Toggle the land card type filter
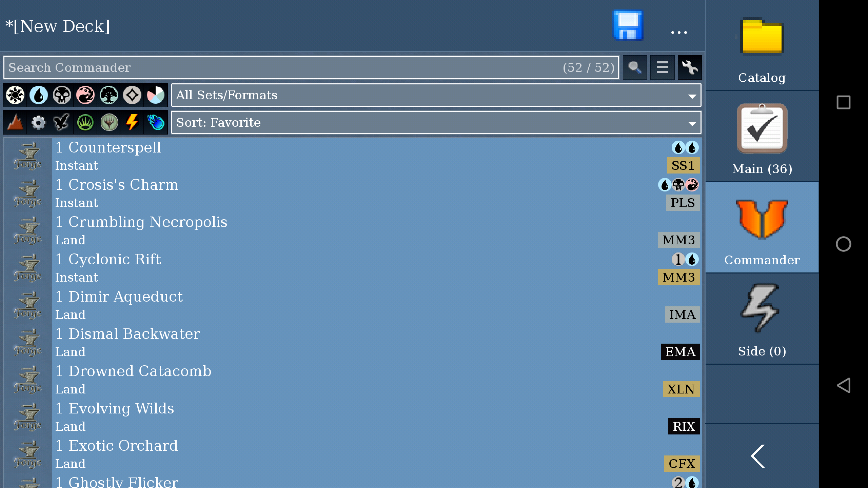Viewport: 868px width, 488px height. point(15,122)
